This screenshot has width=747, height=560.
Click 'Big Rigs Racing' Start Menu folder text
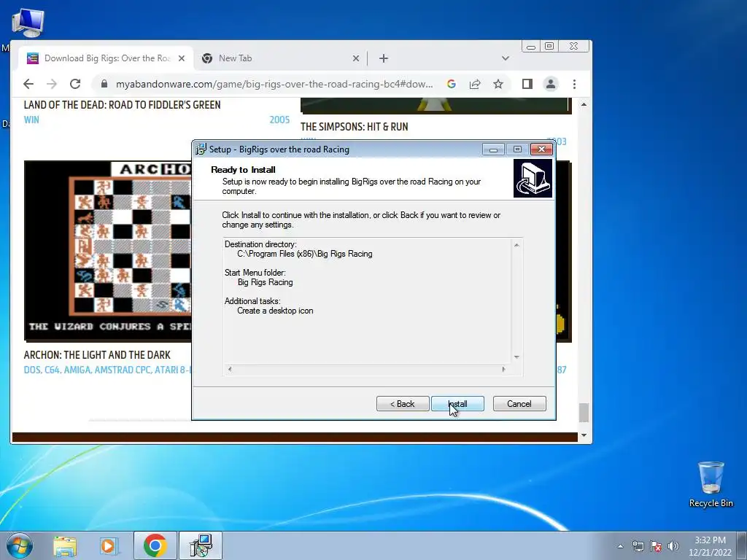266,282
